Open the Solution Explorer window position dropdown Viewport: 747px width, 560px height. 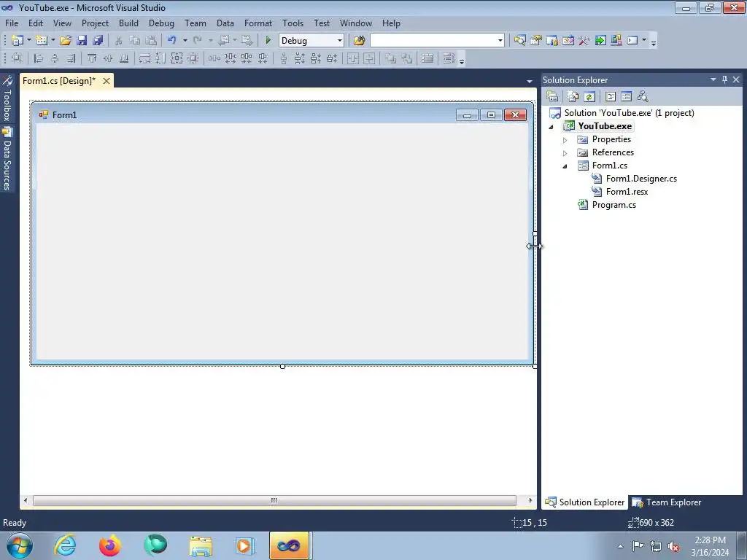coord(713,79)
